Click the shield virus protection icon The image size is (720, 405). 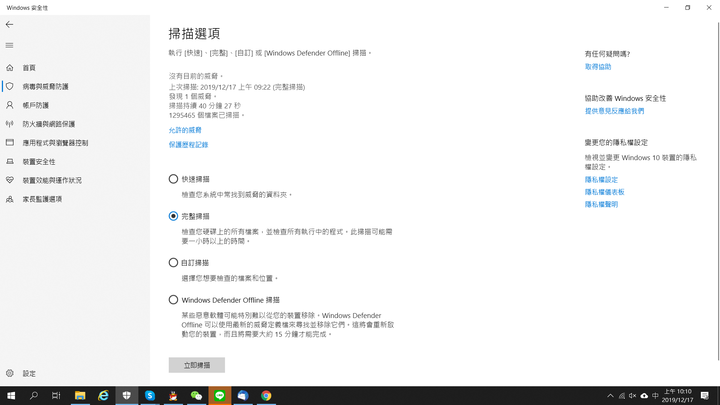pos(10,86)
